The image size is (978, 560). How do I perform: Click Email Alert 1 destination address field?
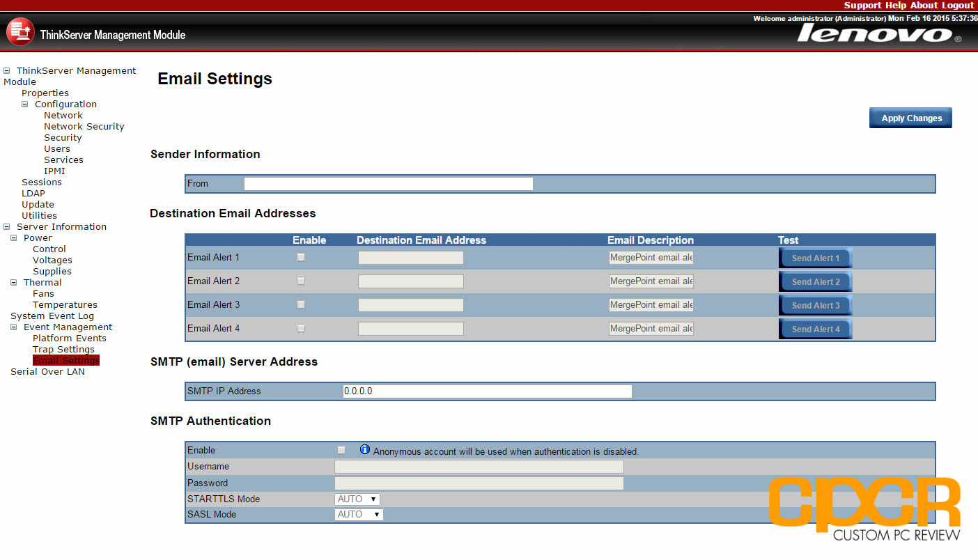(x=411, y=258)
